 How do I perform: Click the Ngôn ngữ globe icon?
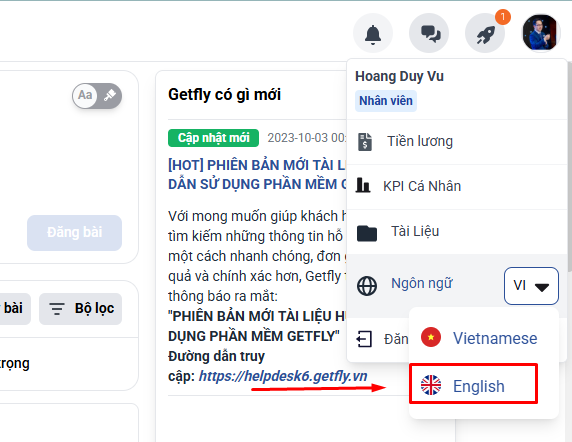(367, 286)
